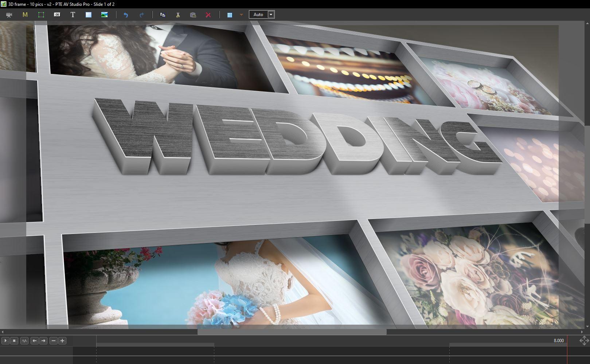Select the Text tool
Image resolution: width=590 pixels, height=364 pixels.
pyautogui.click(x=73, y=15)
